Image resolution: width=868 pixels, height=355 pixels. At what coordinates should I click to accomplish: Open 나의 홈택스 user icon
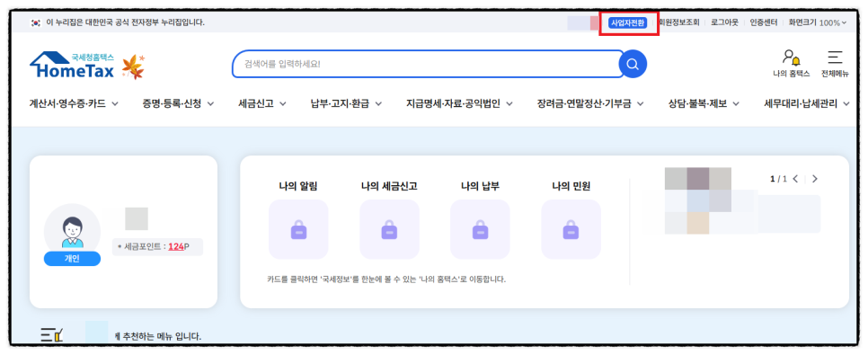point(791,57)
